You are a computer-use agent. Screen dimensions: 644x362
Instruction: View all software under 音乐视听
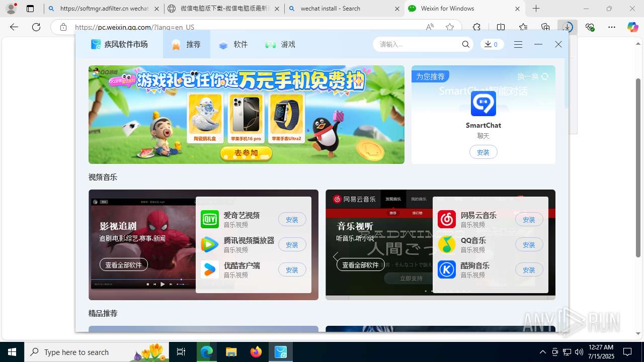pos(361,264)
